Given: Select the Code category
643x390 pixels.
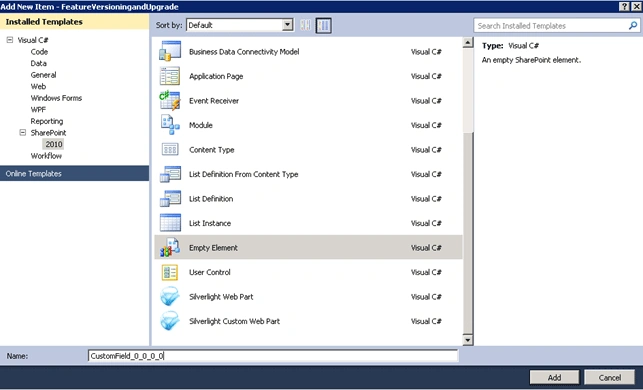Looking at the screenshot, I should pyautogui.click(x=39, y=52).
